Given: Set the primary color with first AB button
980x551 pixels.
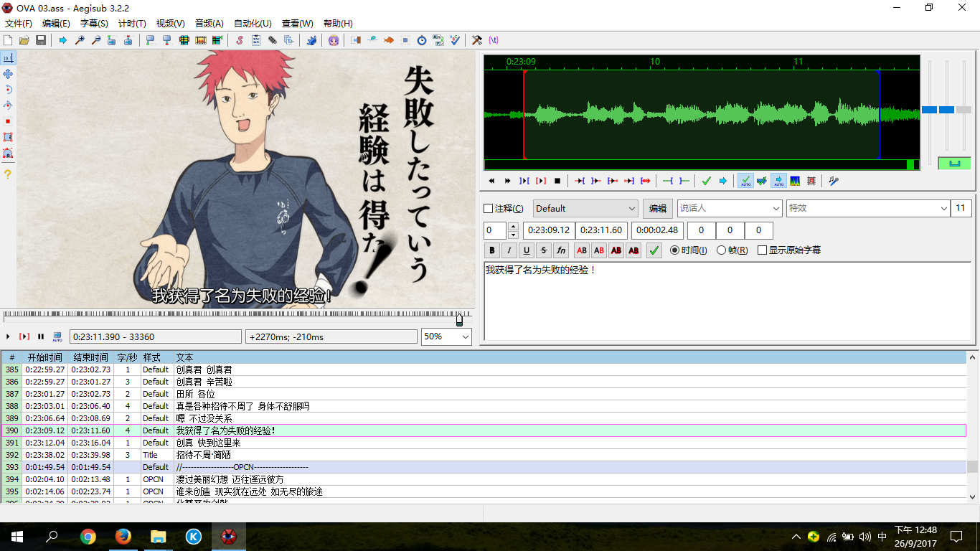Looking at the screenshot, I should [x=582, y=250].
